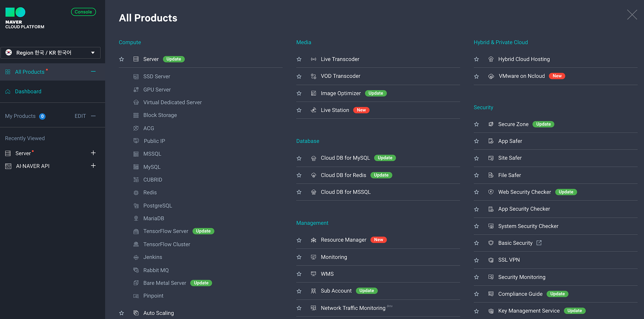Toggle the Monitoring favorite star
Viewport: 644px width, 319px height.
coord(299,257)
